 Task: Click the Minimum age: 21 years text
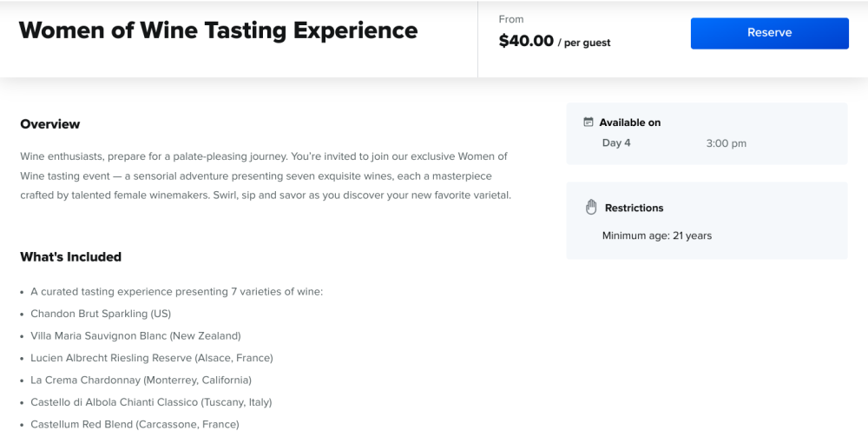(656, 236)
